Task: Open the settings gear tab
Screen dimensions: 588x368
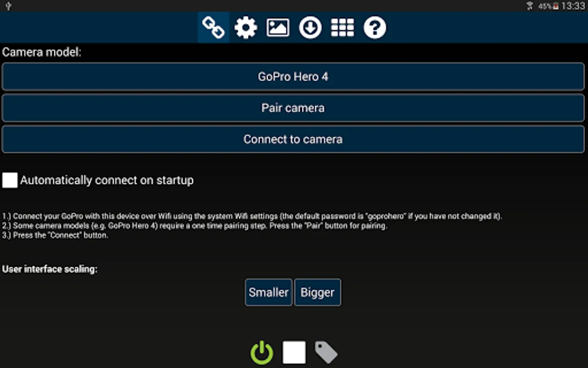Action: (x=245, y=27)
